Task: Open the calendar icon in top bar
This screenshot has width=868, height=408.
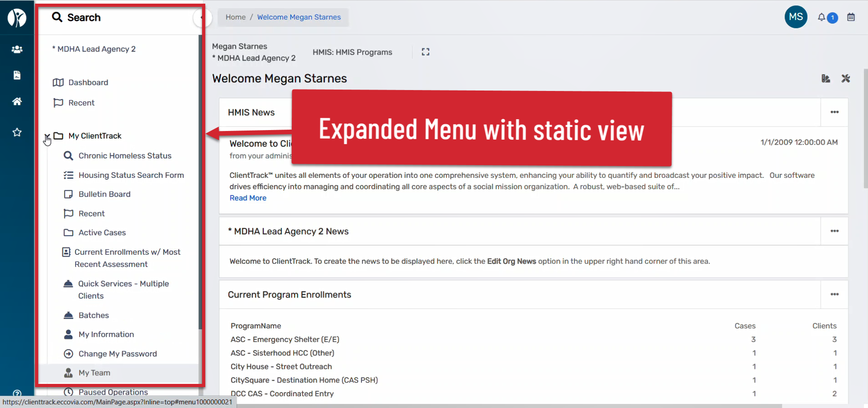Action: 851,17
